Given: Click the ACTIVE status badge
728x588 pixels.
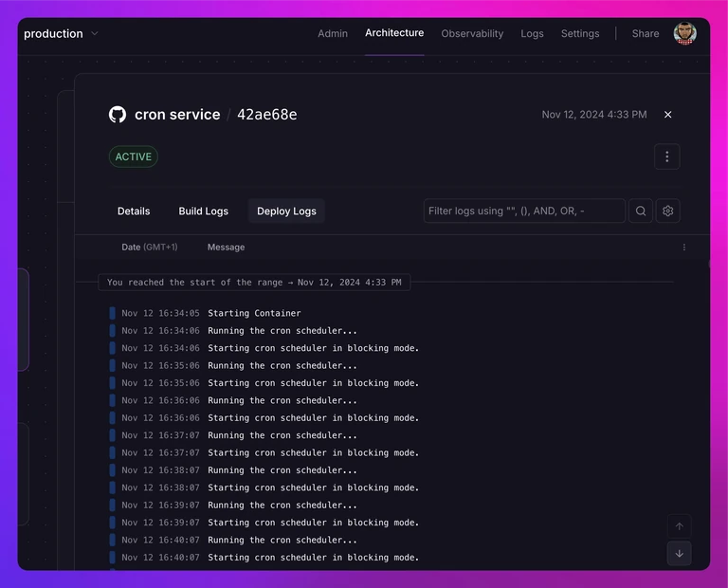Looking at the screenshot, I should pos(134,156).
